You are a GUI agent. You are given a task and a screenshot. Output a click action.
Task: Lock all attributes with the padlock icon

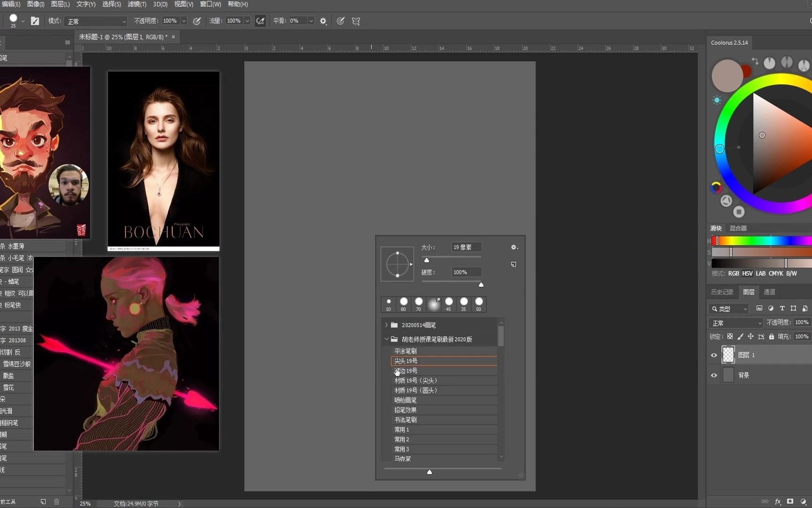pos(772,336)
